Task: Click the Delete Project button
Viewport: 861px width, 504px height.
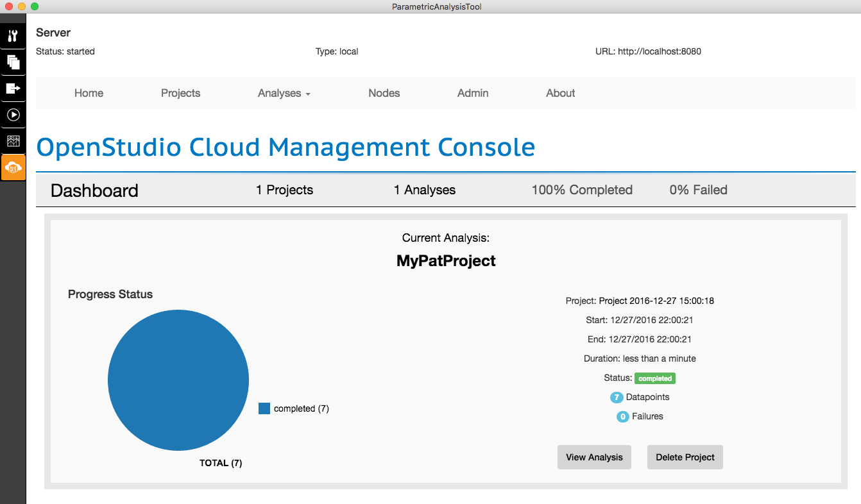Action: [685, 457]
